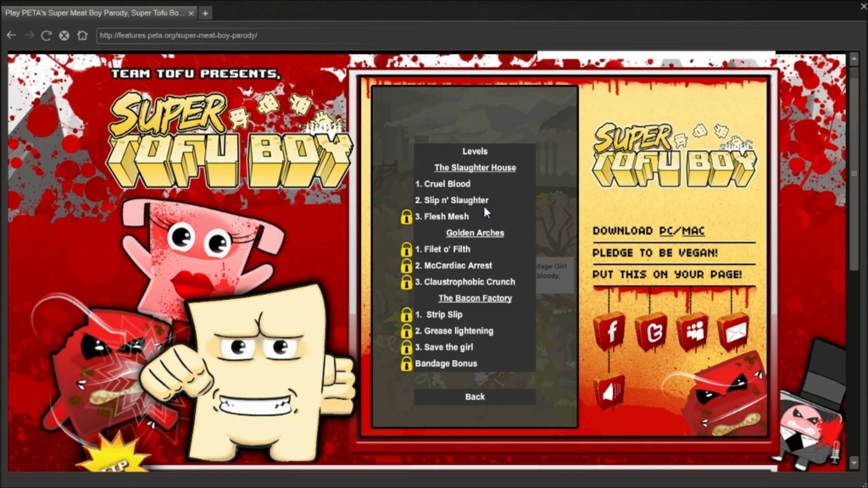Download the PC version of the game
The image size is (868, 488).
point(668,230)
